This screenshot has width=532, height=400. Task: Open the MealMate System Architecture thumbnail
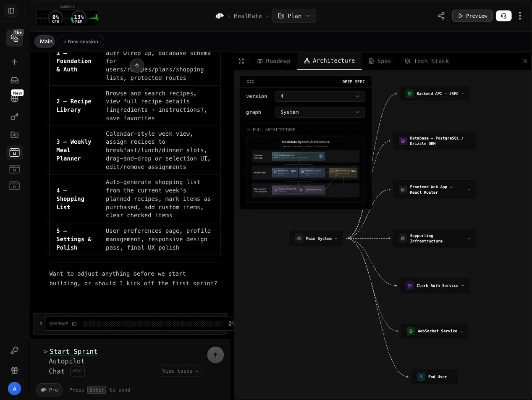pyautogui.click(x=305, y=169)
